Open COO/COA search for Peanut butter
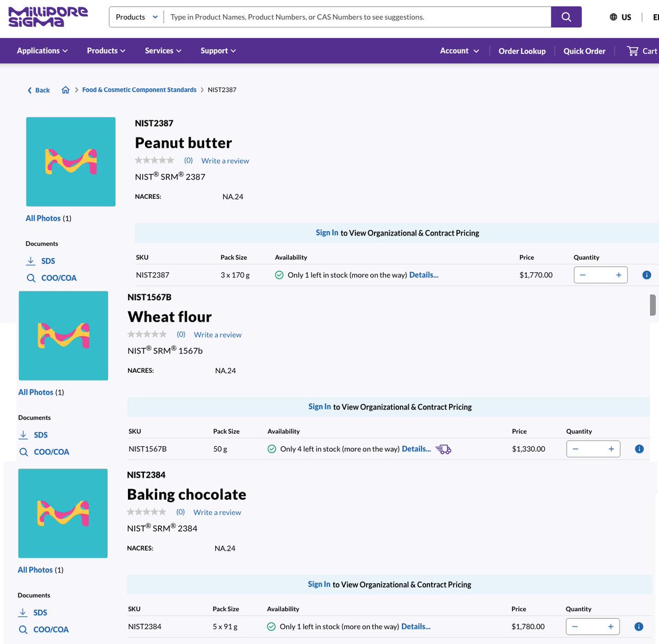 pyautogui.click(x=52, y=278)
